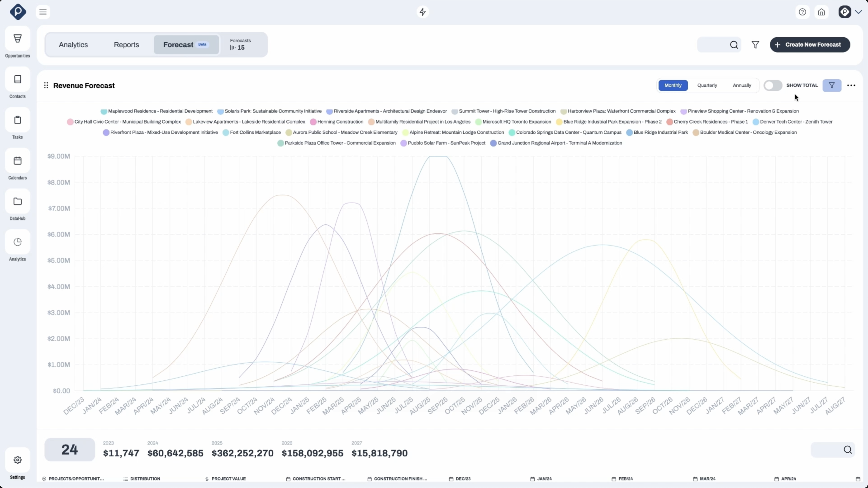Image resolution: width=868 pixels, height=488 pixels.
Task: Switch to the Reports tab
Action: (x=126, y=45)
